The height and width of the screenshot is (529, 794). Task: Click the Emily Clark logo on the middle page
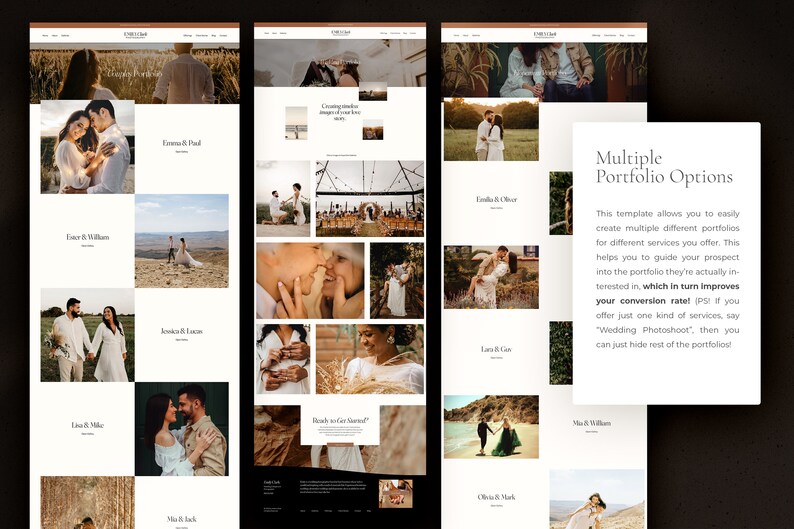[x=340, y=32]
